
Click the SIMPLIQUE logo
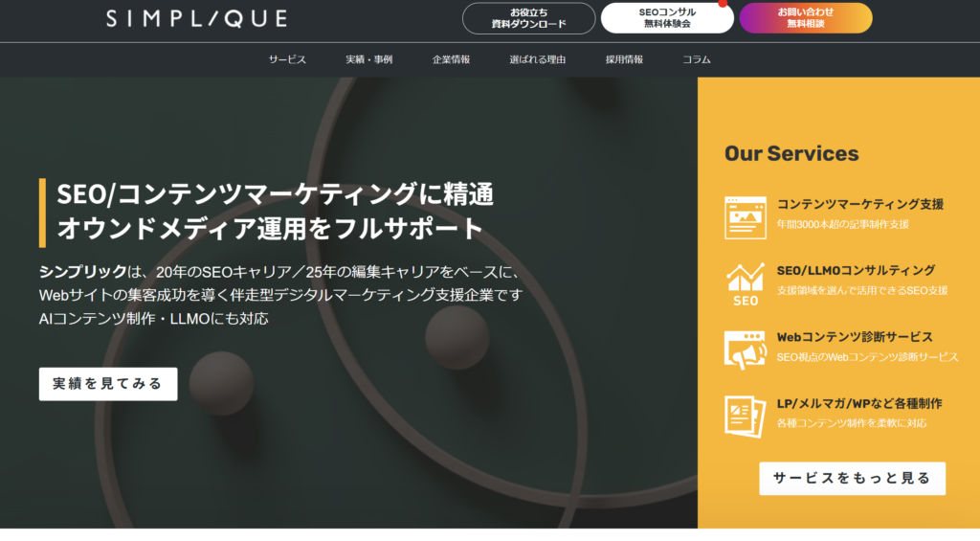tap(196, 18)
